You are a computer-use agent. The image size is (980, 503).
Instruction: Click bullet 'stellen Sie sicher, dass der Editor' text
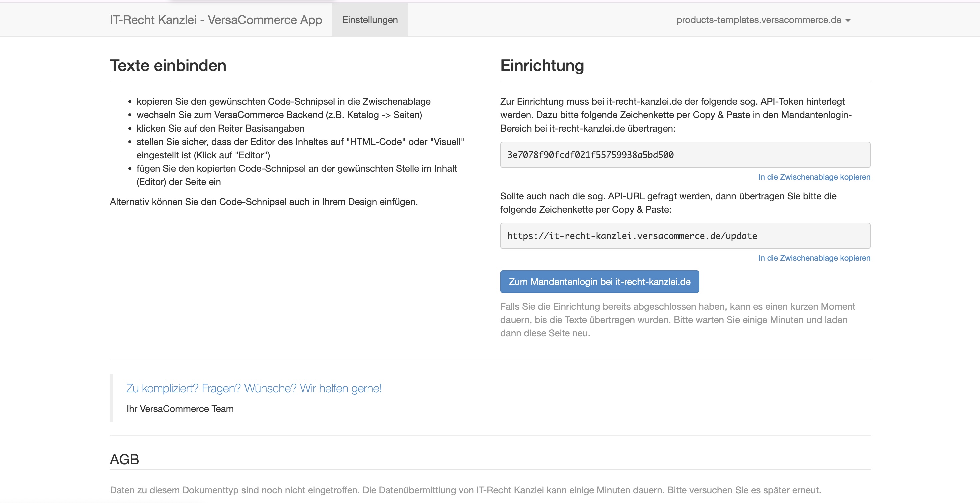(x=300, y=148)
